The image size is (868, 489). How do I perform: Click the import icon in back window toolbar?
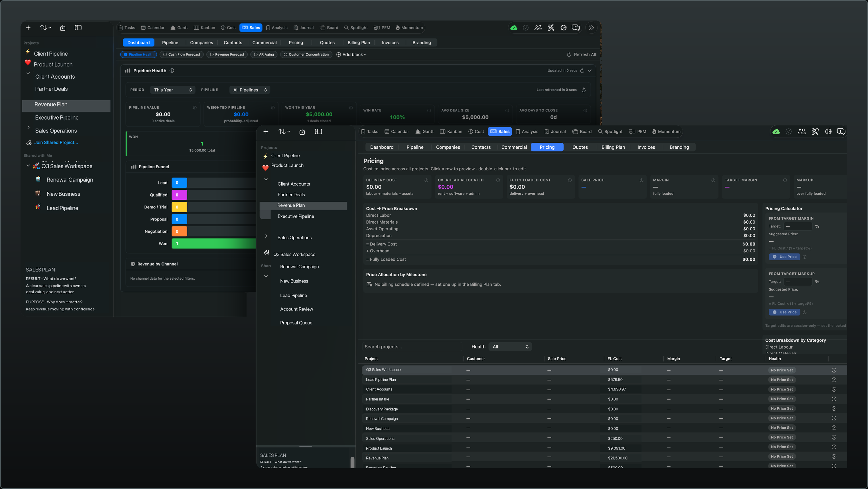pyautogui.click(x=63, y=28)
